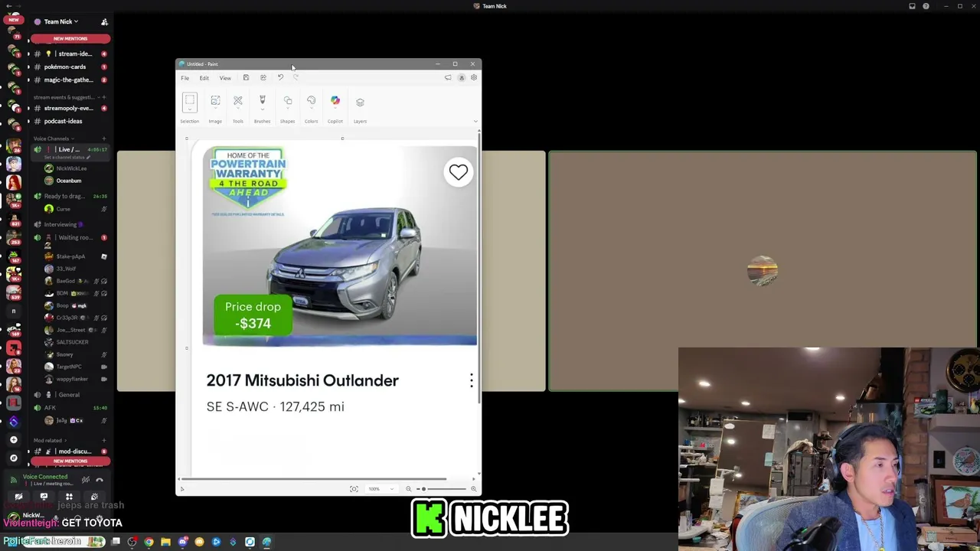The image size is (980, 551).
Task: Toggle the camera button in Discord voice panel
Action: [x=18, y=497]
